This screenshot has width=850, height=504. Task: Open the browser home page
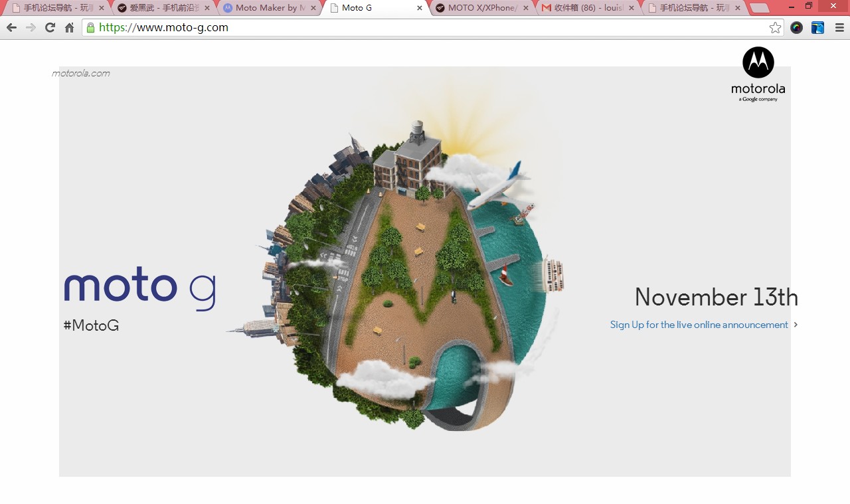pyautogui.click(x=69, y=28)
